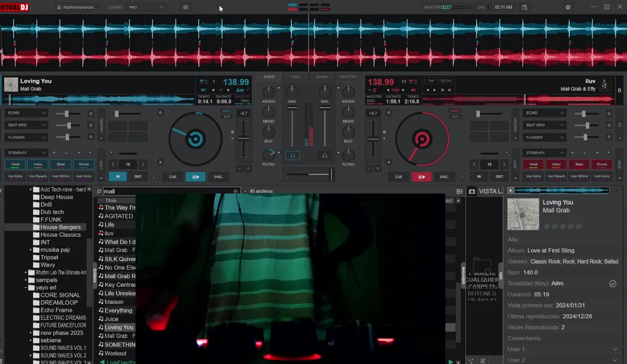Open left deck key Am dropdown
Image resolution: width=627 pixels, height=364 pixels.
[242, 90]
